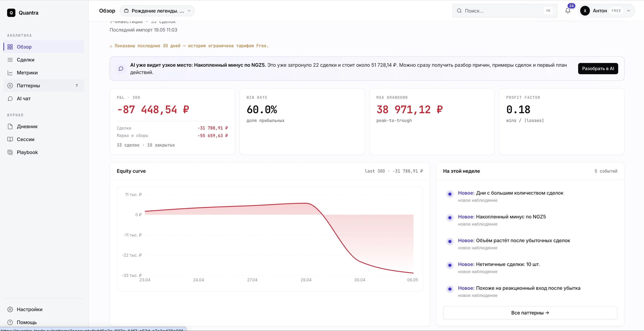This screenshot has width=644, height=331.
Task: Focus the Поиск search field
Action: tap(505, 11)
